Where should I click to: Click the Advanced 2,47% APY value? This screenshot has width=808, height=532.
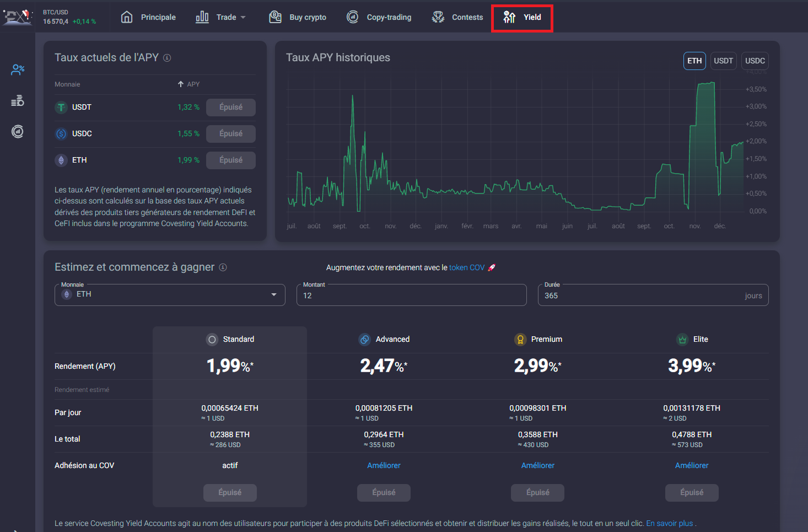pos(384,366)
